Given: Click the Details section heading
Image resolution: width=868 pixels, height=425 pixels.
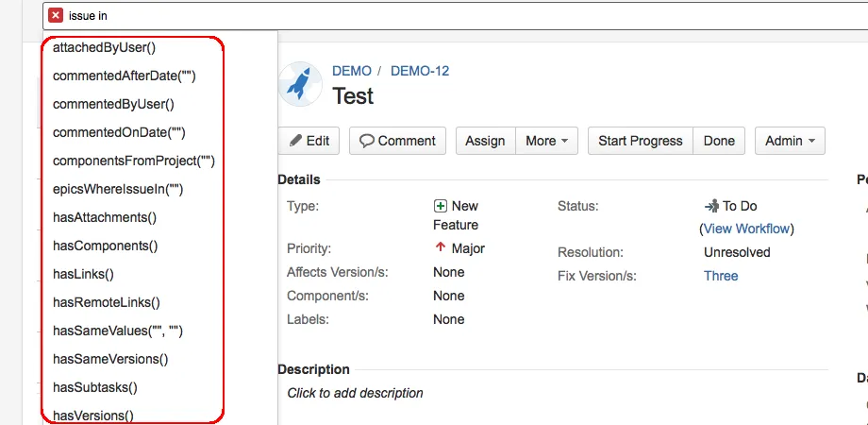Looking at the screenshot, I should pyautogui.click(x=299, y=179).
